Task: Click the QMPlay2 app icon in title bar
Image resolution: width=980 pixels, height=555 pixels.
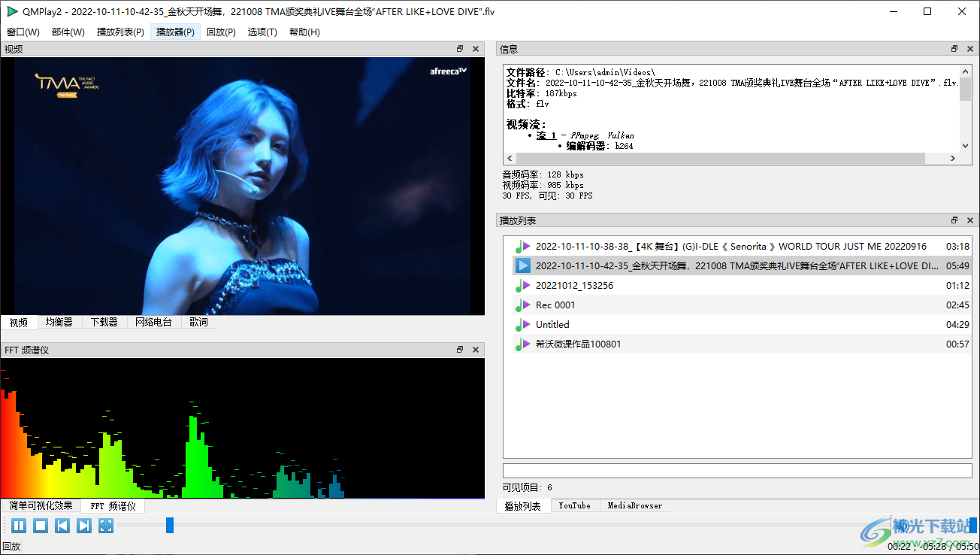Action: 12,11
